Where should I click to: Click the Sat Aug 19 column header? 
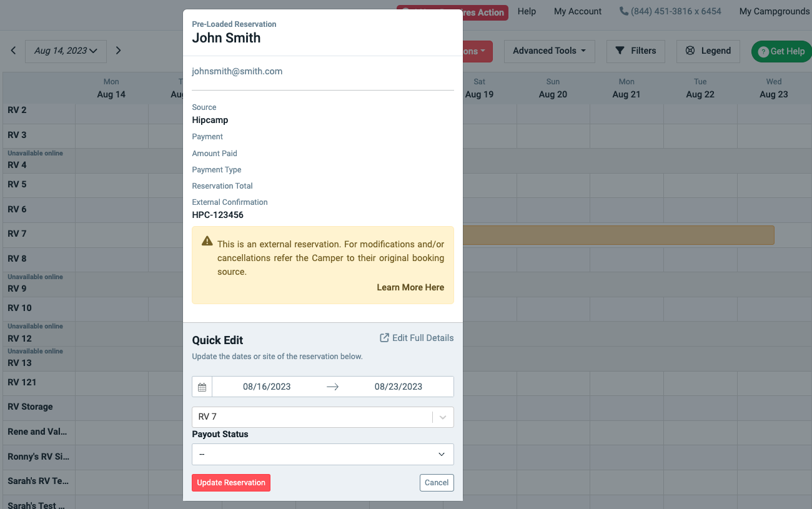pyautogui.click(x=479, y=88)
